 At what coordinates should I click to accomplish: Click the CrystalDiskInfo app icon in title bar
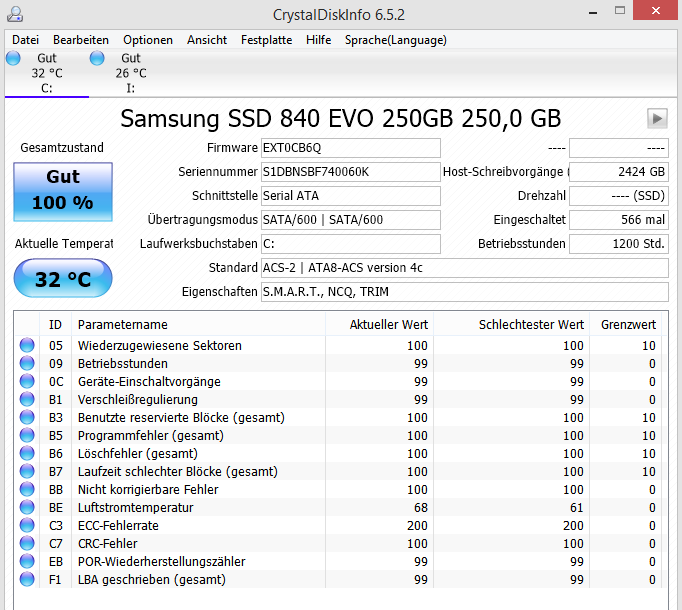(15, 14)
